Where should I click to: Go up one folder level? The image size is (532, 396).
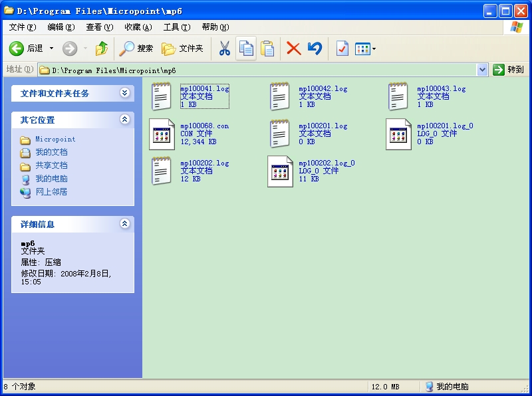101,49
